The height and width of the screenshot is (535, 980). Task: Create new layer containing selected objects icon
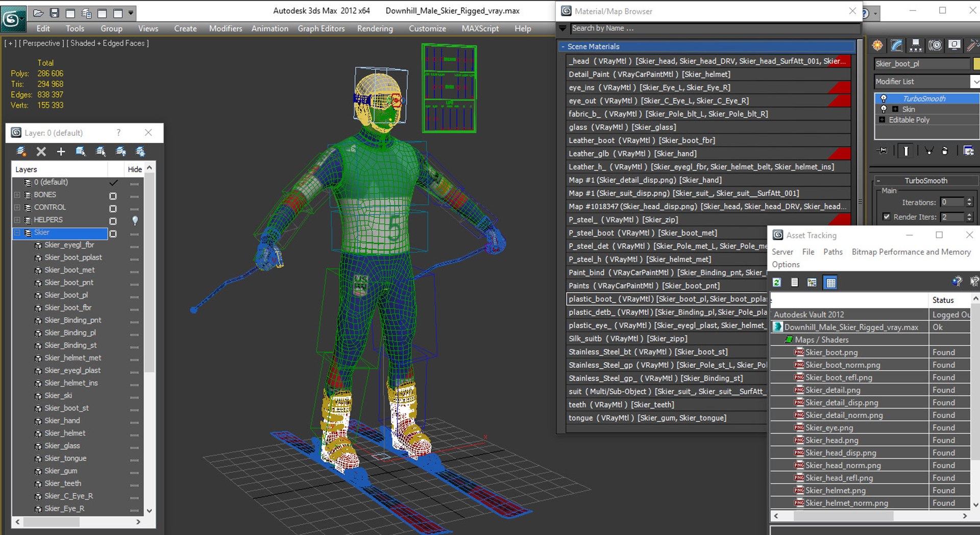click(x=21, y=151)
